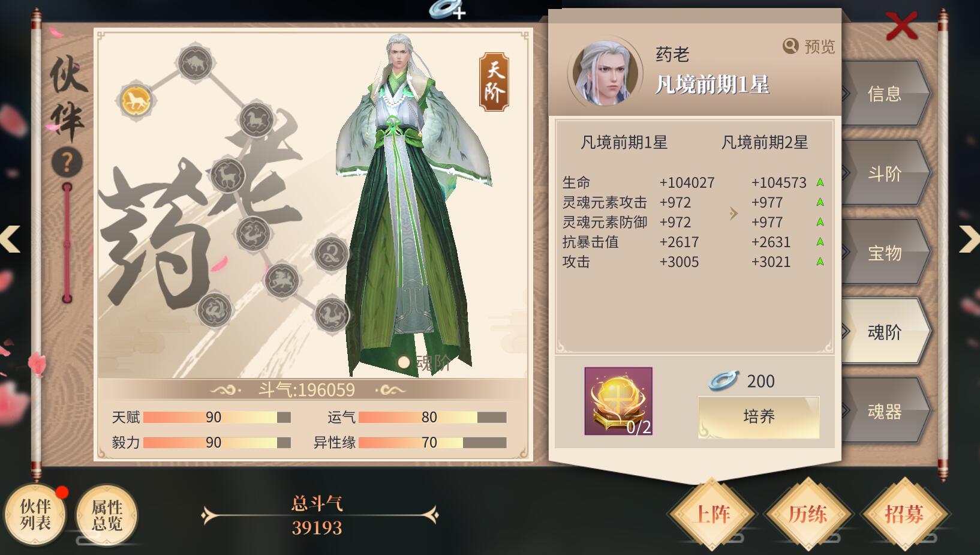Select the deer soul node

pos(228,175)
